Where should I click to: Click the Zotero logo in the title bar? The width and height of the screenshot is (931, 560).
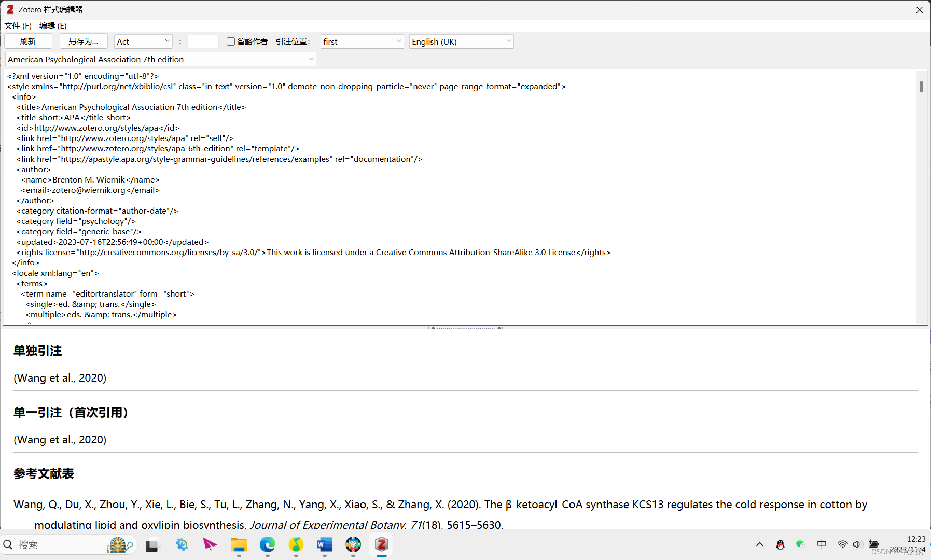click(10, 9)
